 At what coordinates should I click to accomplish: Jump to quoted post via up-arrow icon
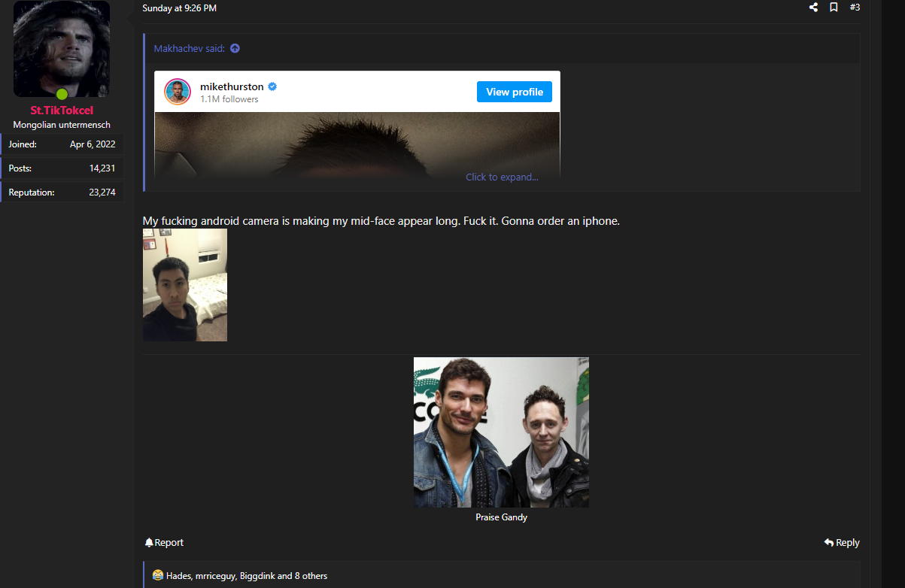point(235,48)
